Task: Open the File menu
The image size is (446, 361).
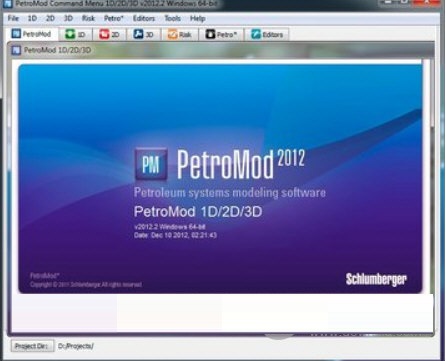Action: click(13, 18)
